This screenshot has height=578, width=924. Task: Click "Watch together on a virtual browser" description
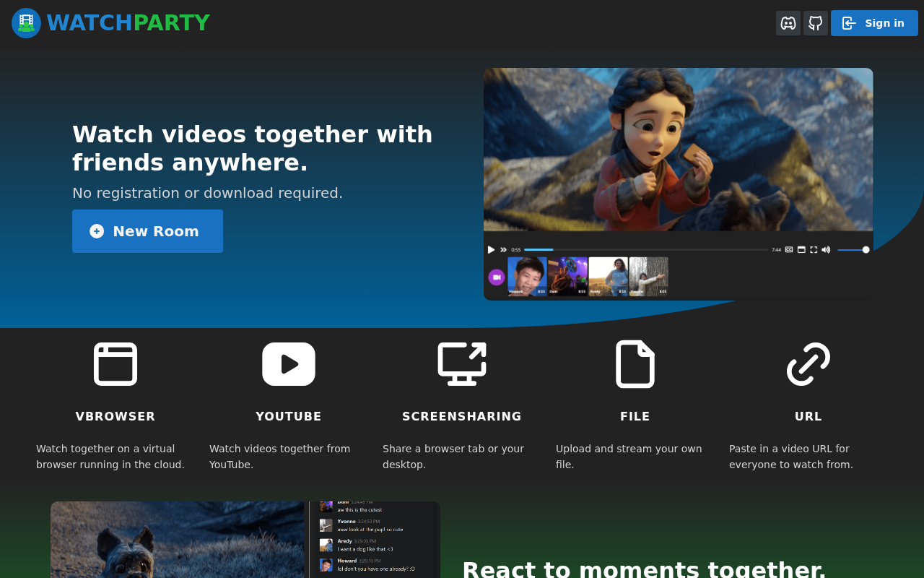[x=110, y=457]
